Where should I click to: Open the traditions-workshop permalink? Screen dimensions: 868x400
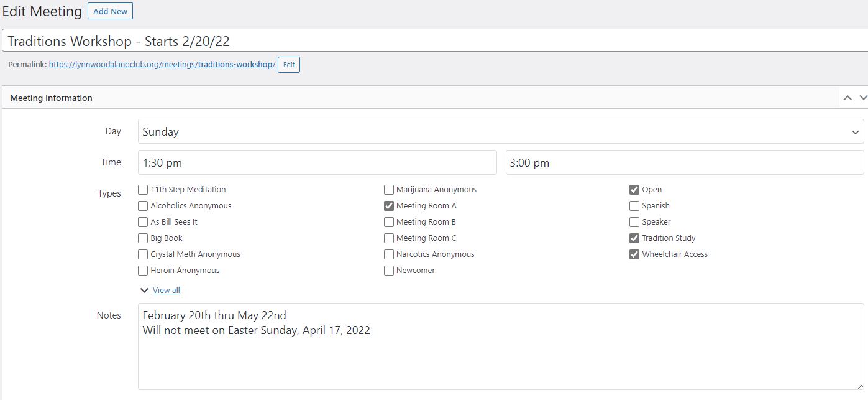pyautogui.click(x=162, y=65)
